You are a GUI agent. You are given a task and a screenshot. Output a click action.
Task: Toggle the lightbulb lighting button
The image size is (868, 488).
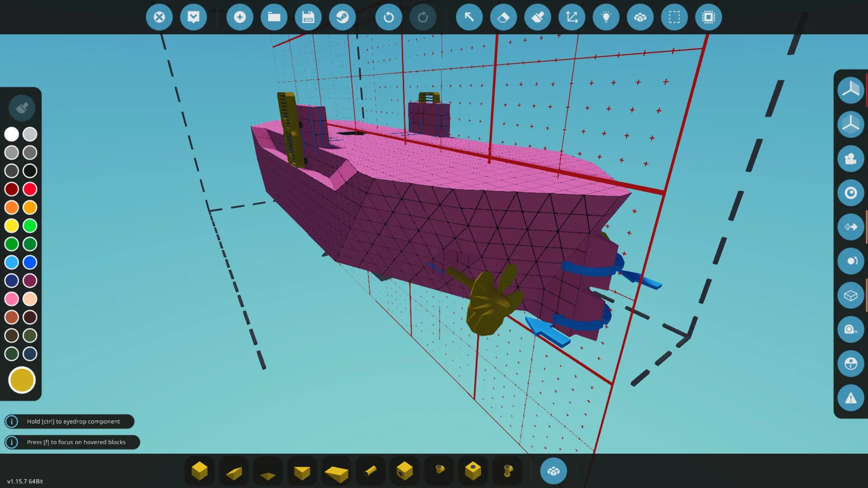tap(606, 17)
